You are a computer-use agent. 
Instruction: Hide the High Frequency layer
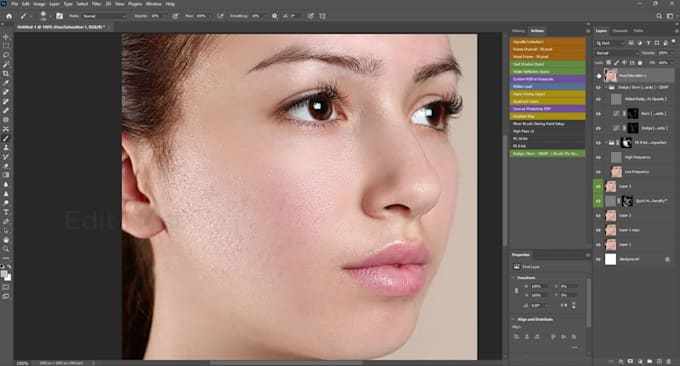click(x=598, y=157)
